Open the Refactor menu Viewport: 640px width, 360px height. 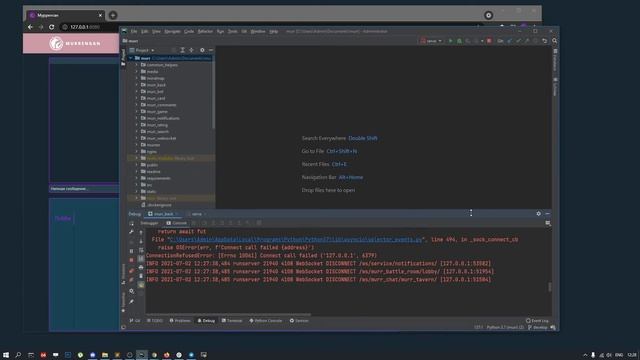pos(205,31)
